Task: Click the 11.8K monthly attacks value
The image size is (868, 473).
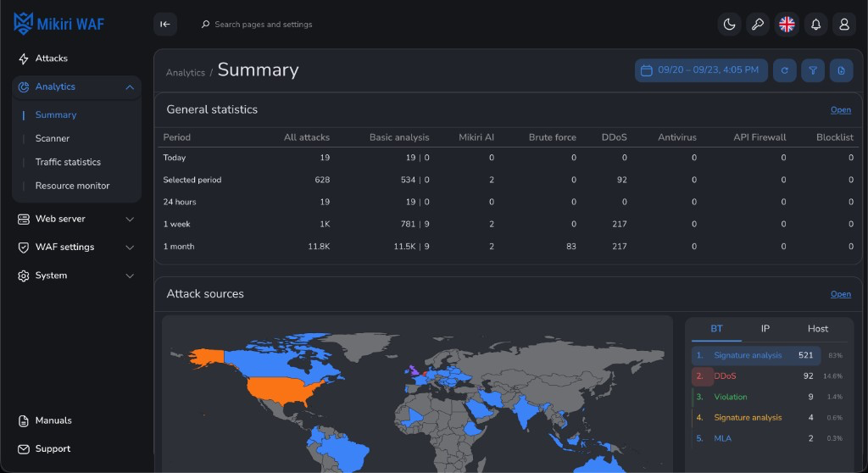Action: [x=319, y=247]
